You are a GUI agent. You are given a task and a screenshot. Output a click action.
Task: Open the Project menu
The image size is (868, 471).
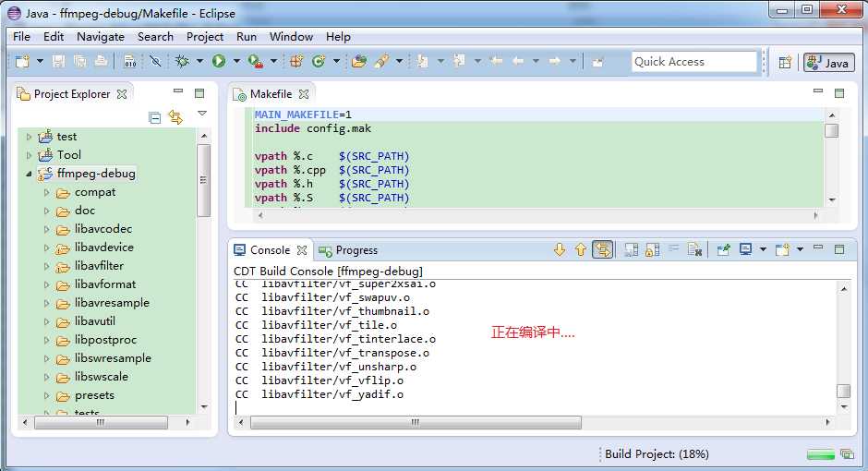pos(205,37)
